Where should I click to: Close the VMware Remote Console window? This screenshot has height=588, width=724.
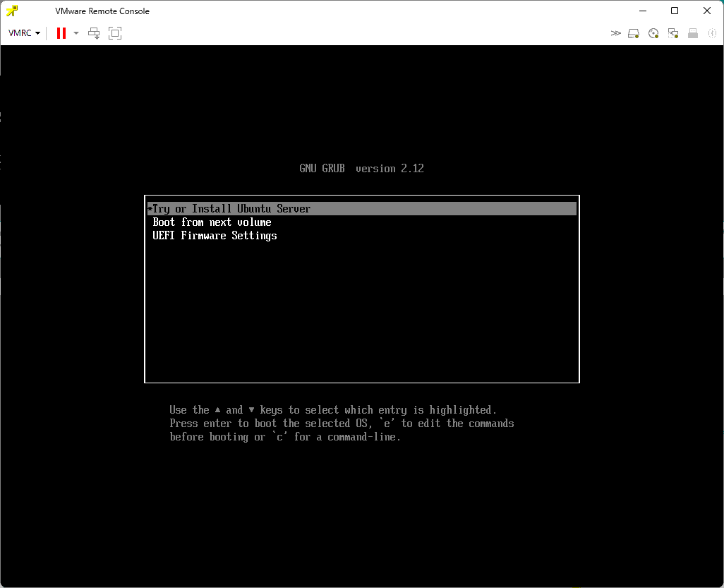(707, 11)
